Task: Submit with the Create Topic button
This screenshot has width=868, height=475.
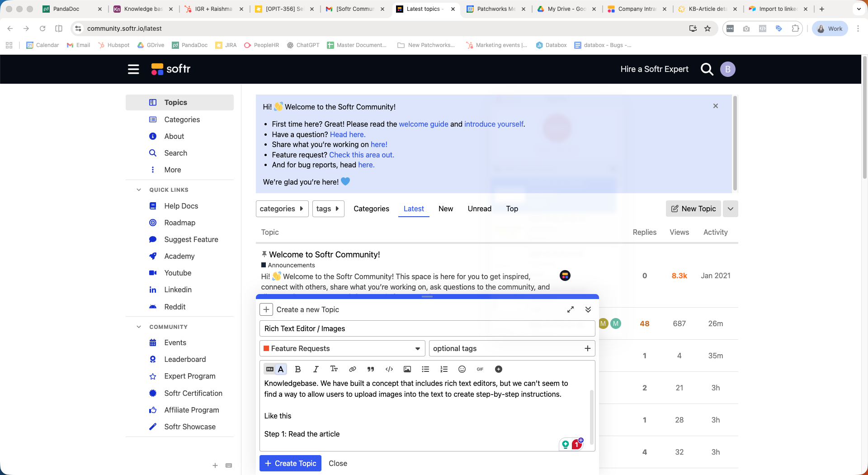Action: click(290, 463)
